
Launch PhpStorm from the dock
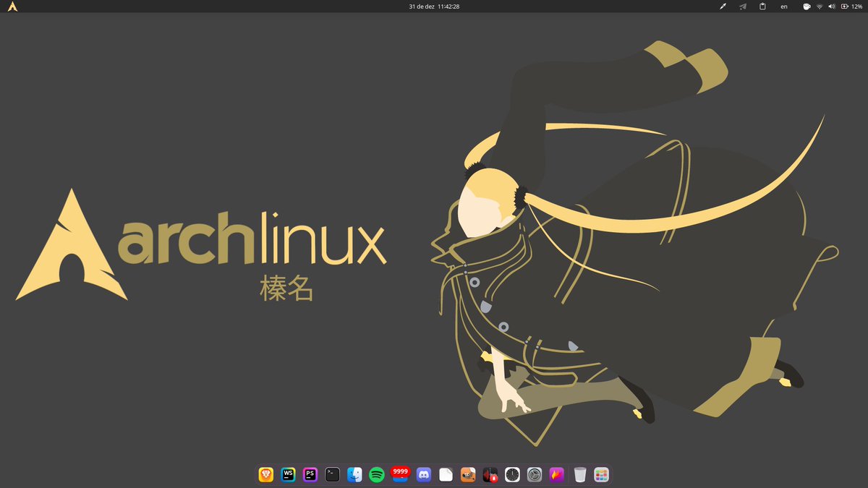click(310, 475)
